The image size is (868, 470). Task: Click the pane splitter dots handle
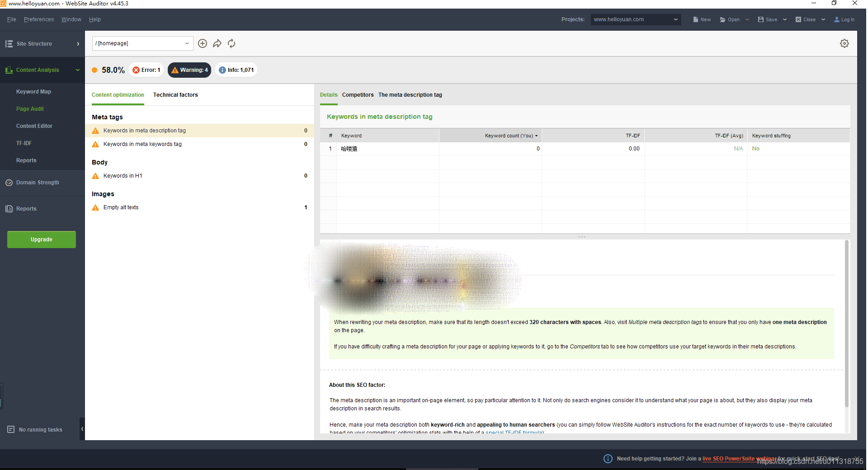click(582, 237)
